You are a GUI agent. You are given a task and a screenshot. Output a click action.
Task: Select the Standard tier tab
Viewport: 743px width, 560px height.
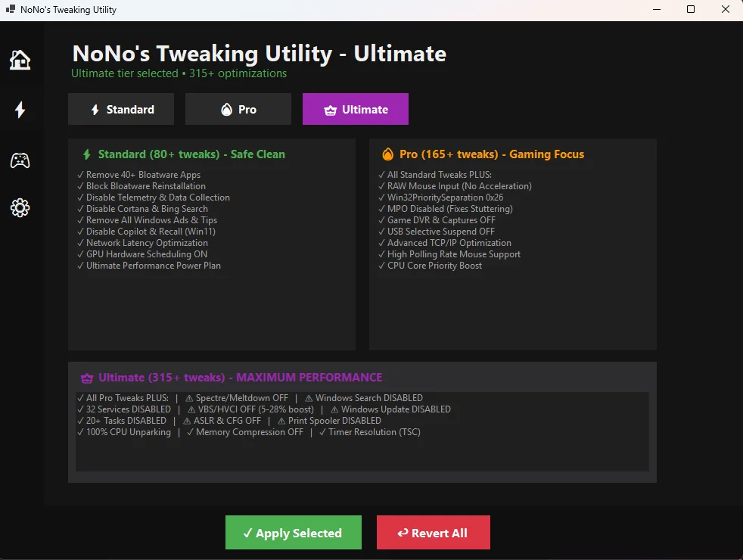(121, 109)
